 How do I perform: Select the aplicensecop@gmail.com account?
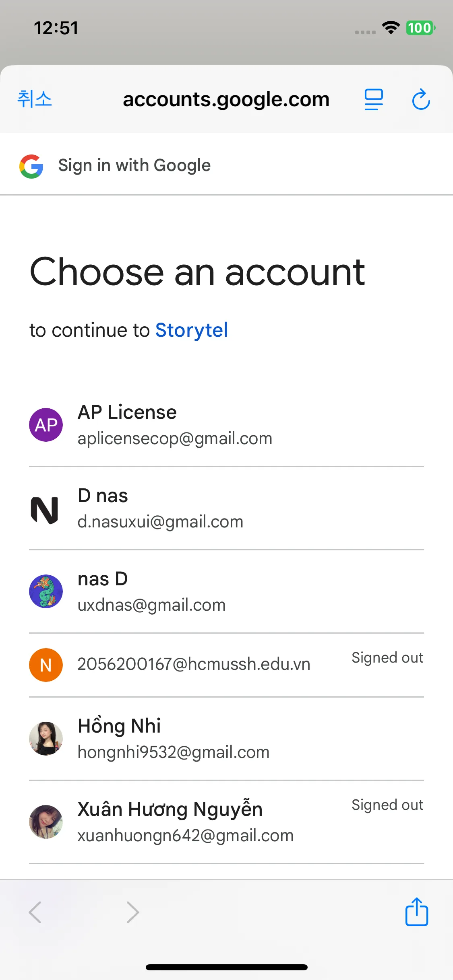175,439
